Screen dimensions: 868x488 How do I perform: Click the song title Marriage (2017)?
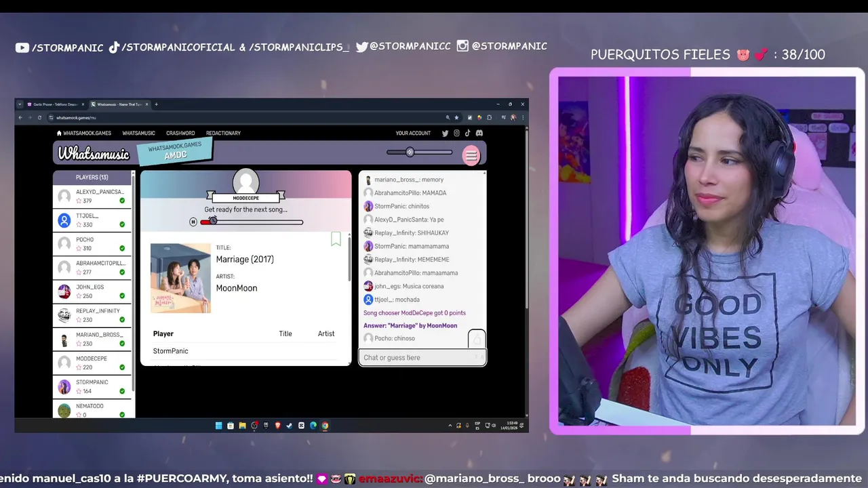coord(245,259)
